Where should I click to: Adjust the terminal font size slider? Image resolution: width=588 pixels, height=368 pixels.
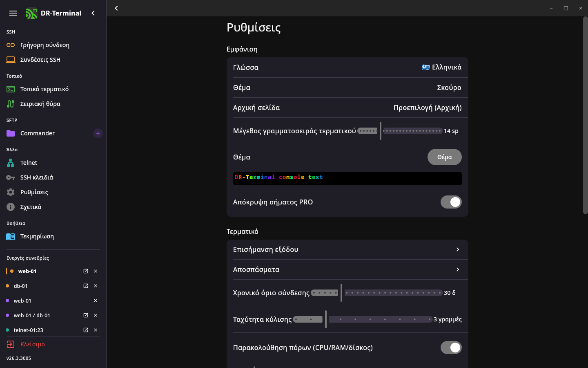(400, 131)
